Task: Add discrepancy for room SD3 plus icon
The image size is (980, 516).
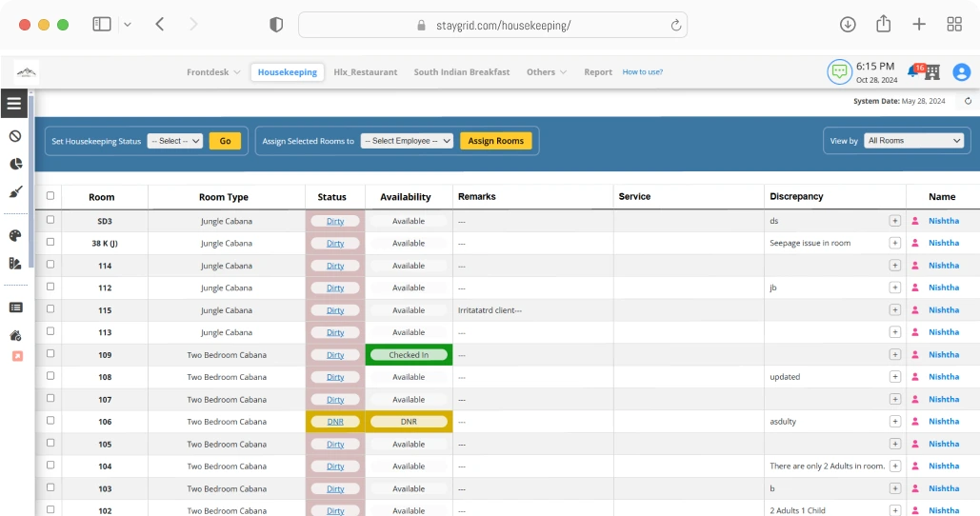Action: tap(895, 221)
